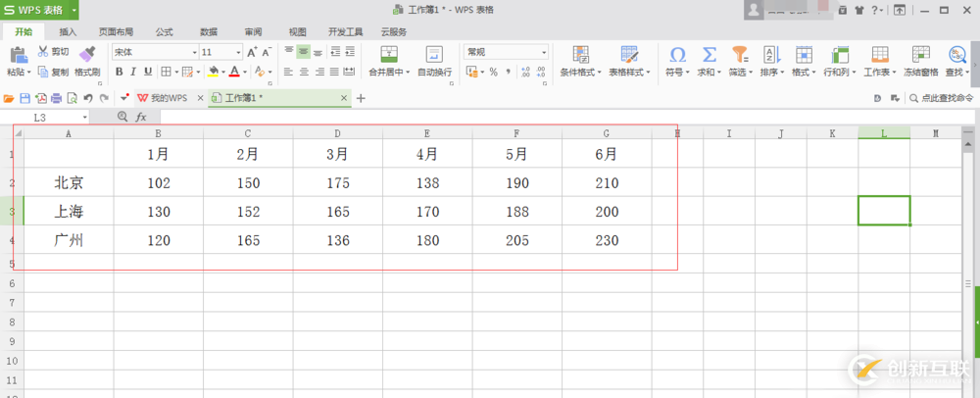Open the Symbol (符号) omega icon
The width and height of the screenshot is (980, 398).
(677, 55)
